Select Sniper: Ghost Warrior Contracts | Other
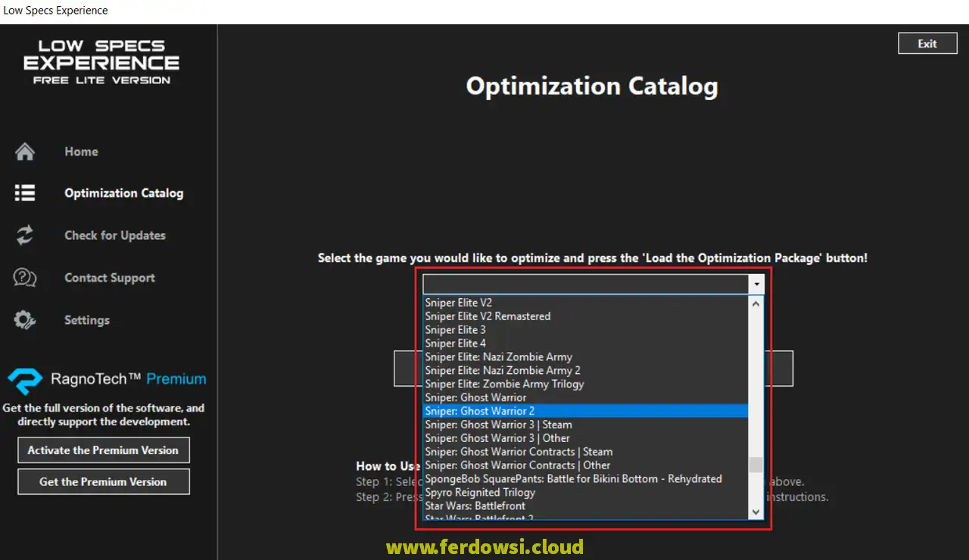This screenshot has height=560, width=969. pyautogui.click(x=585, y=465)
